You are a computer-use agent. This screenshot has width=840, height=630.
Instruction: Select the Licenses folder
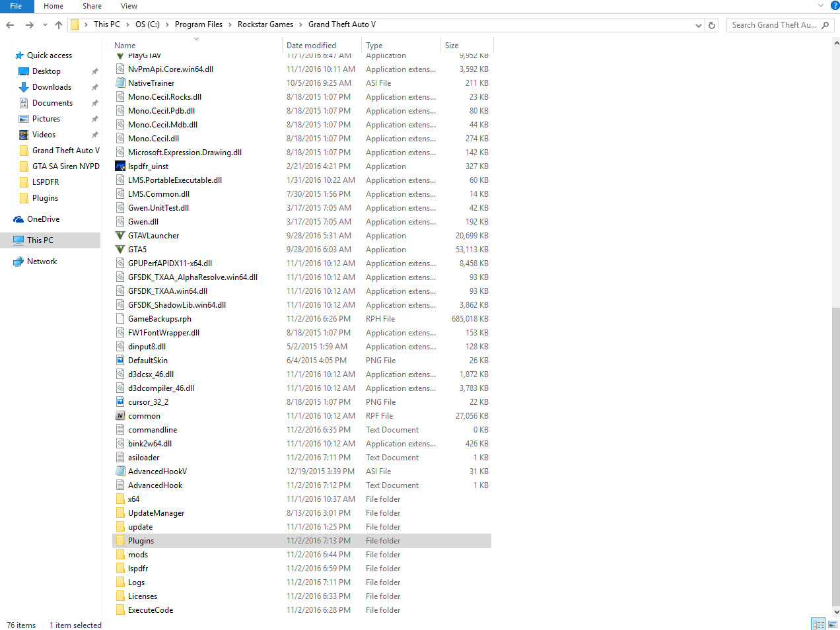[x=143, y=596]
